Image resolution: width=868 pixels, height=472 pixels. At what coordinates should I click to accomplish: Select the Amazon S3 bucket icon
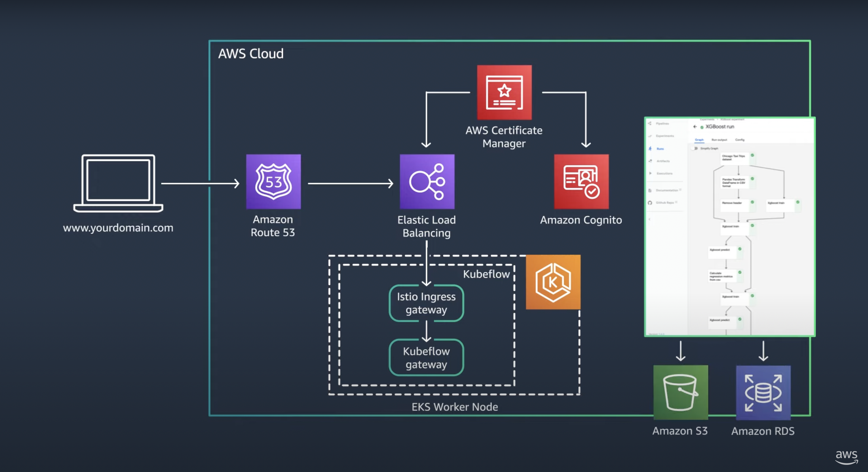[681, 392]
